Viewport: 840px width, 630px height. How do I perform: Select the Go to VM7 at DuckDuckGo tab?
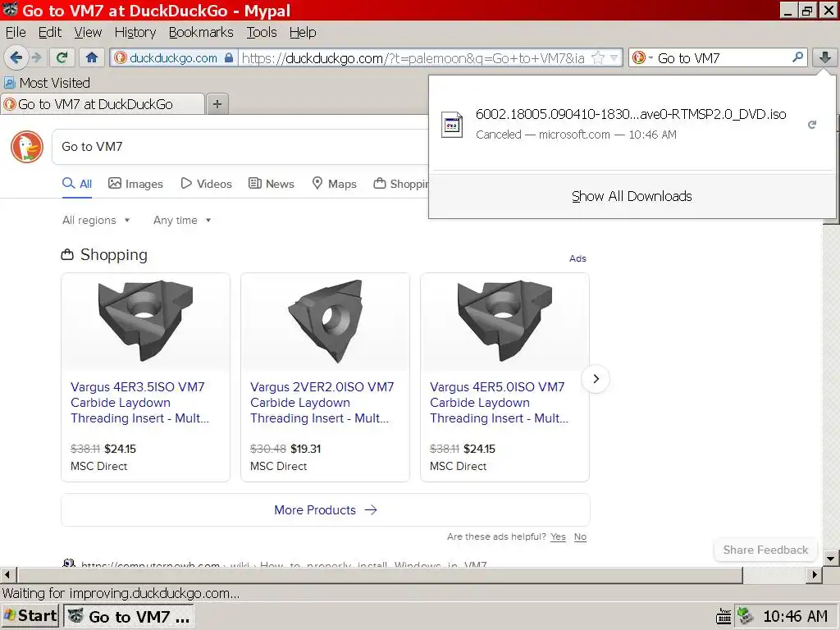pos(103,104)
